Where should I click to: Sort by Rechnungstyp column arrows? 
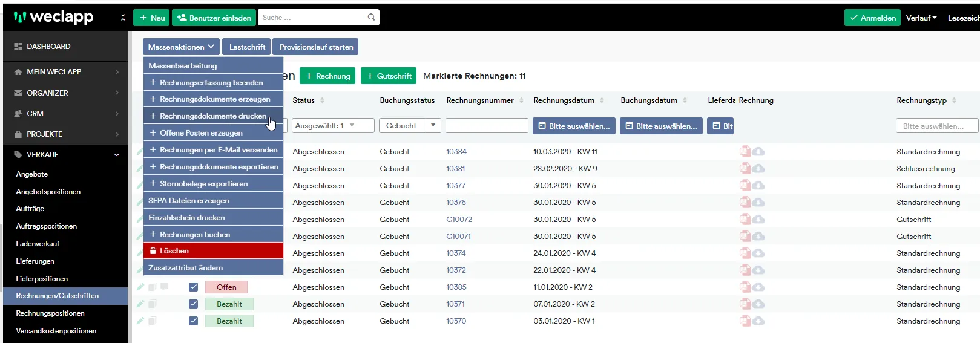[x=954, y=100]
